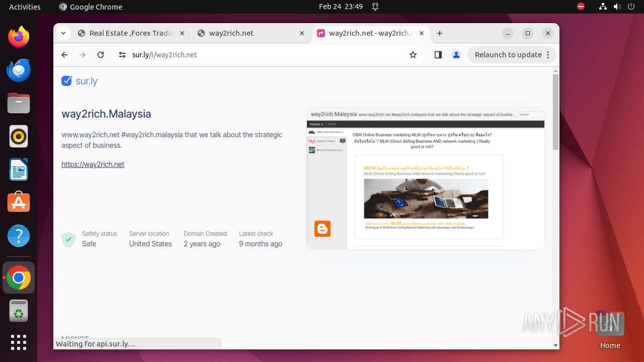Viewport: 644px width, 362px height.
Task: Click the United States server location value
Action: [x=150, y=244]
